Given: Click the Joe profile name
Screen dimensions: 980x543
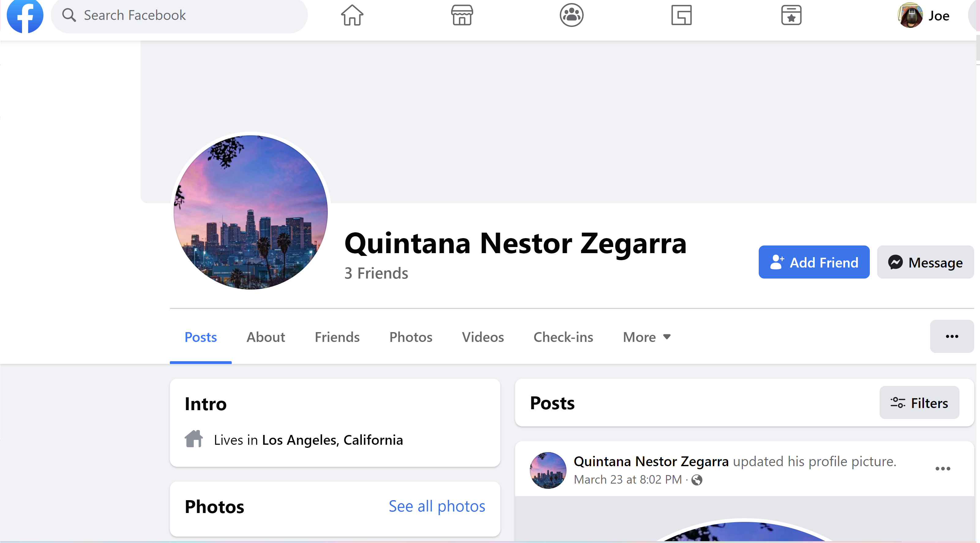Looking at the screenshot, I should click(x=939, y=16).
